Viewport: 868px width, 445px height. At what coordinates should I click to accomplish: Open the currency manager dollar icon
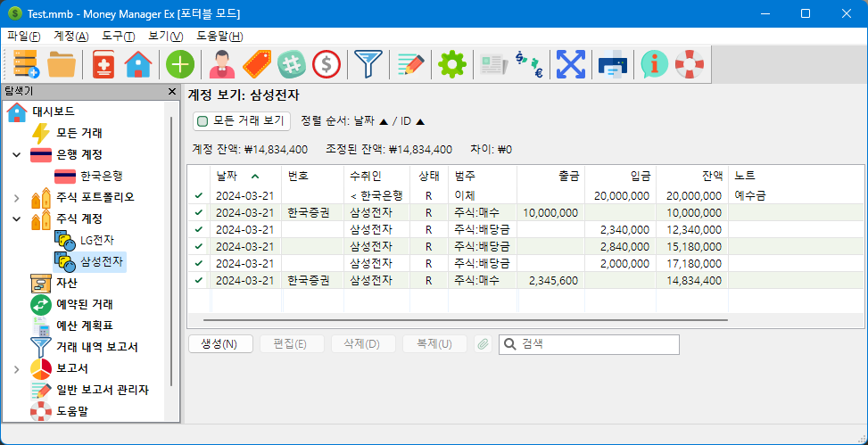point(326,64)
